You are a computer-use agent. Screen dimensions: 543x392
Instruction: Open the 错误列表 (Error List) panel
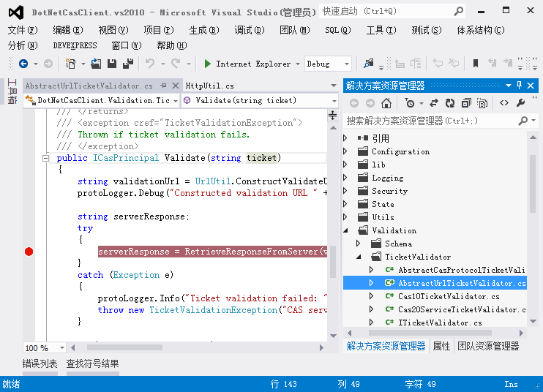click(x=40, y=363)
